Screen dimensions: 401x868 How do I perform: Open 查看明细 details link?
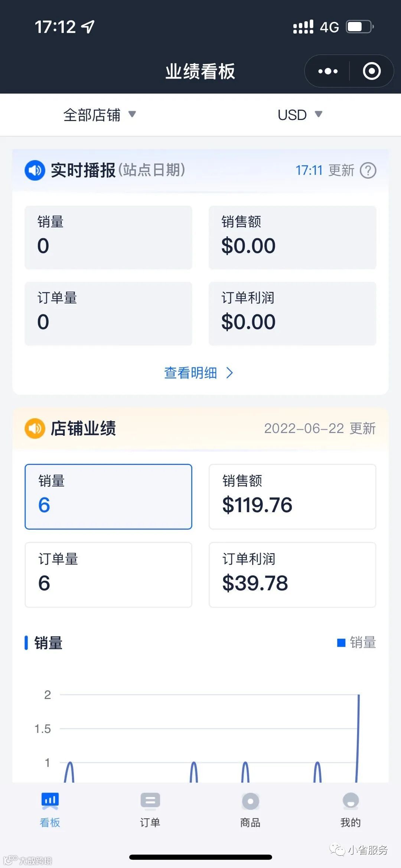coord(198,373)
